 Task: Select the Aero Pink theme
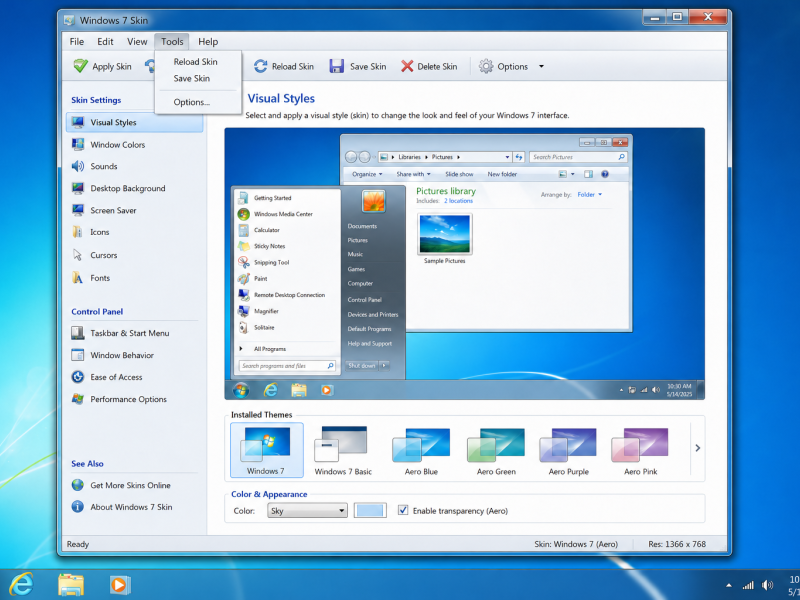pyautogui.click(x=640, y=450)
